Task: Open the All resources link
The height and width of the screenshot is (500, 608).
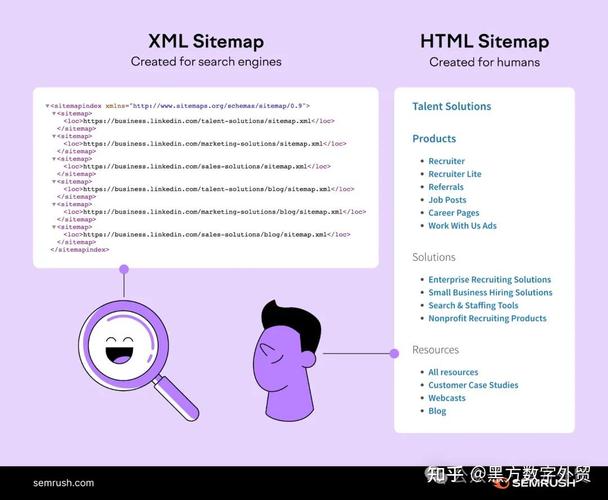Action: click(453, 372)
